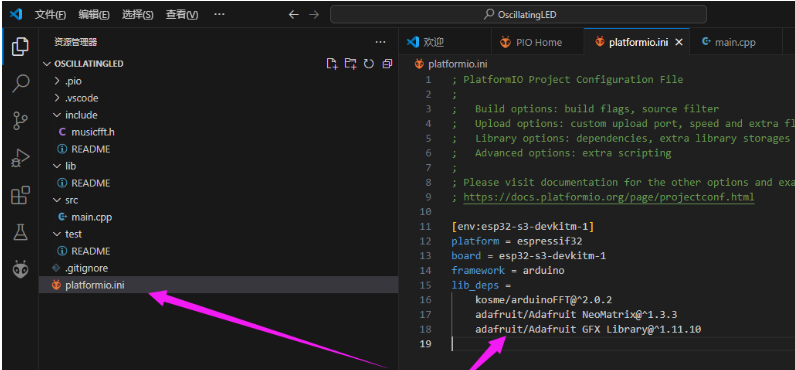Screen dimensions: 795x370
Task: Open the 编辑(E) menu
Action: (94, 15)
